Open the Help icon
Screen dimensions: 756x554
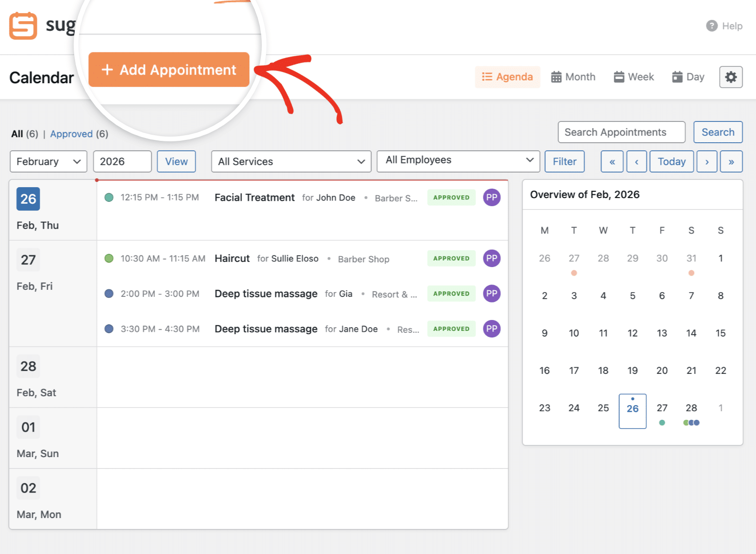tap(711, 26)
